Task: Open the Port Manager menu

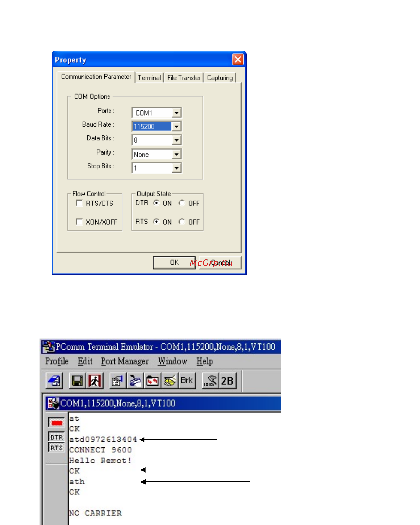Action: [125, 361]
